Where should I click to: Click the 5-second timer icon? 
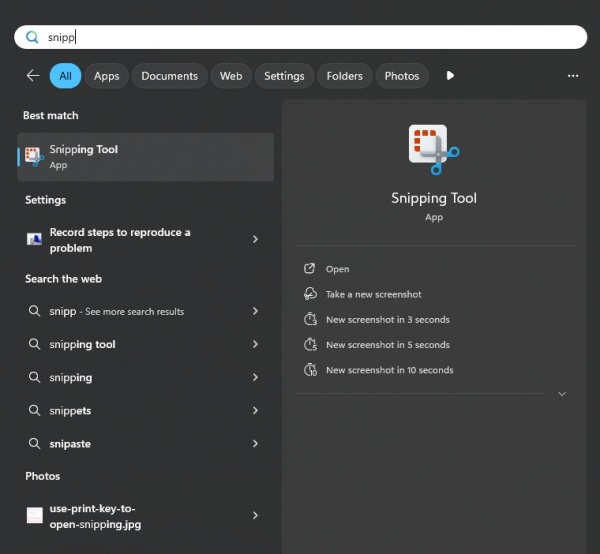pos(310,344)
